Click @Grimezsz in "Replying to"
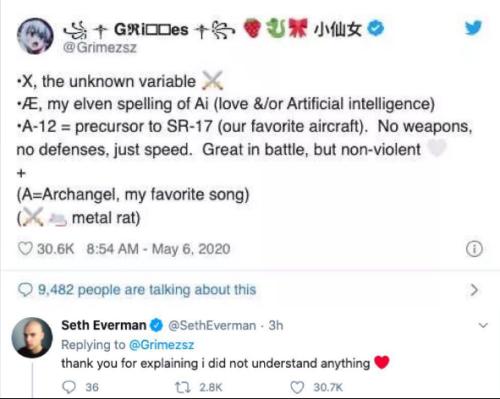The width and height of the screenshot is (500, 399). tap(161, 345)
